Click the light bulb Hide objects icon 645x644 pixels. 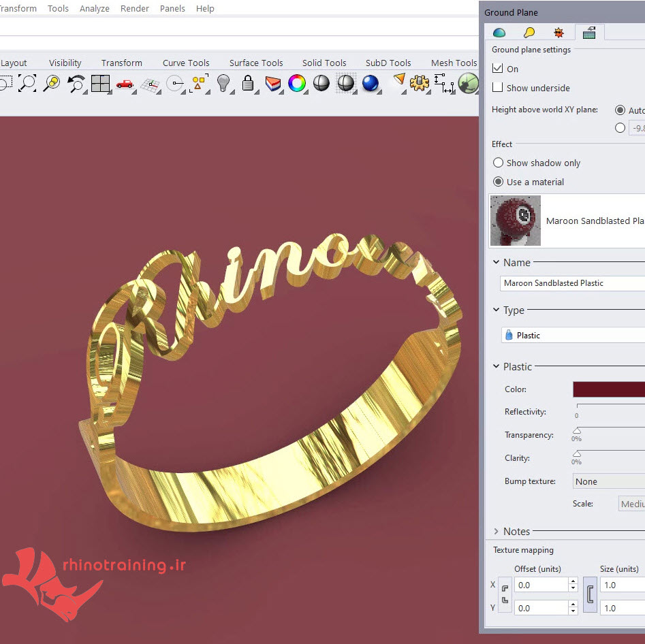[223, 83]
